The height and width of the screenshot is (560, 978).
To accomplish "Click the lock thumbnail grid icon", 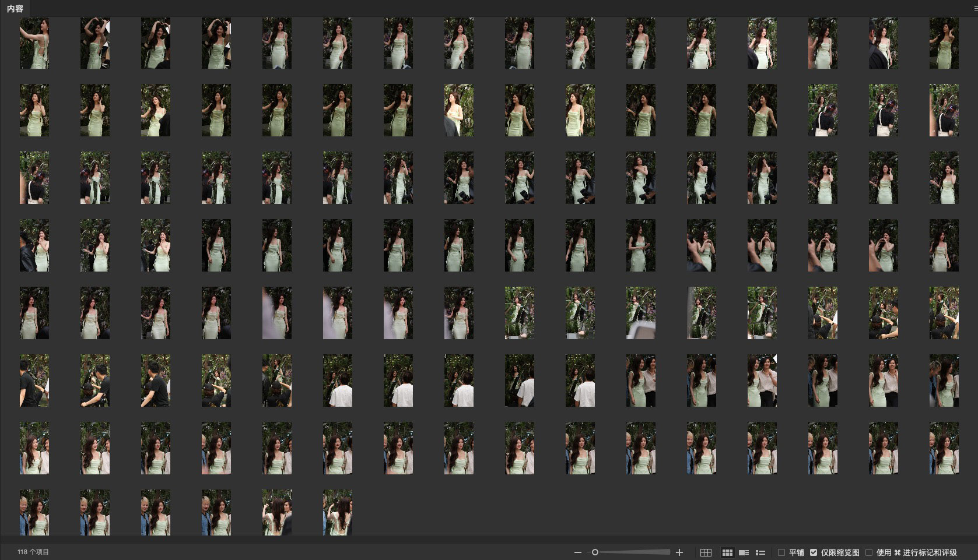I will [706, 552].
